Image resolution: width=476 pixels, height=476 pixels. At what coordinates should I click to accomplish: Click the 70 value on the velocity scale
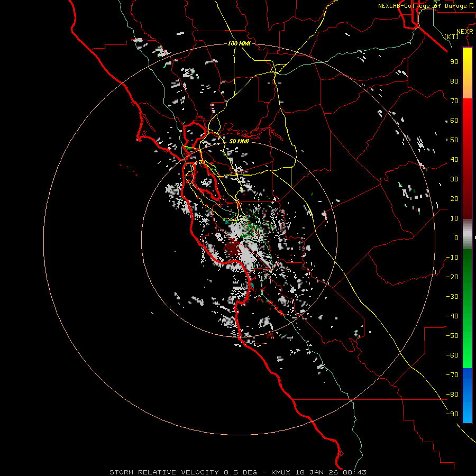[x=454, y=101]
